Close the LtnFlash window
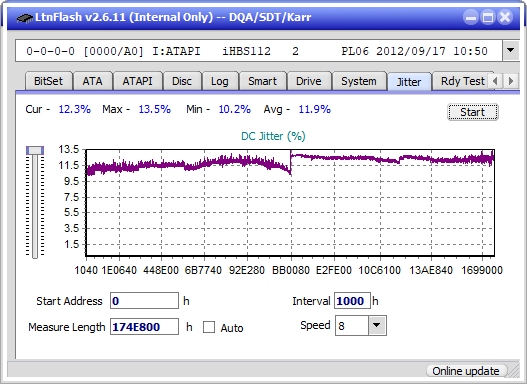This screenshot has height=384, width=527. pyautogui.click(x=505, y=17)
